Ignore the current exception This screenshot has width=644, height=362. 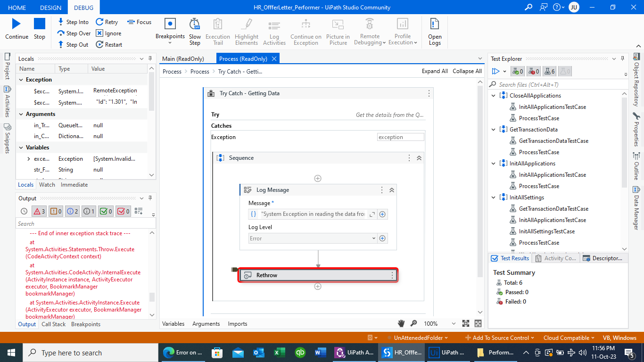pyautogui.click(x=108, y=33)
